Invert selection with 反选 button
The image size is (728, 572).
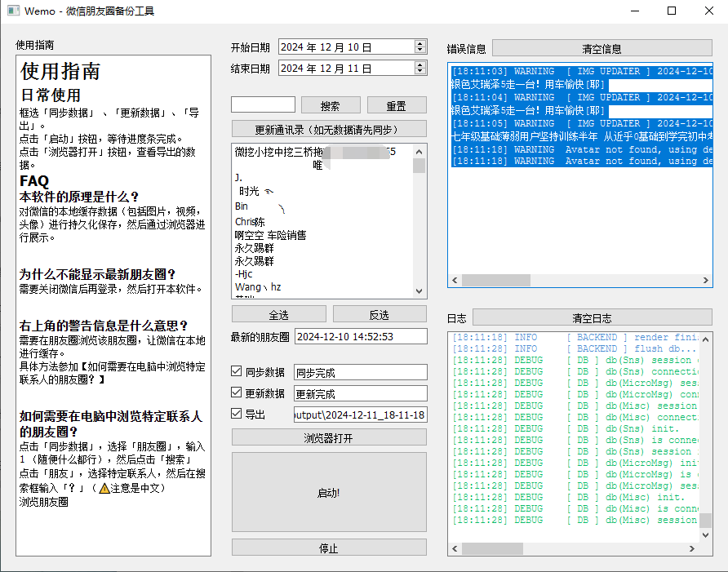click(x=380, y=314)
